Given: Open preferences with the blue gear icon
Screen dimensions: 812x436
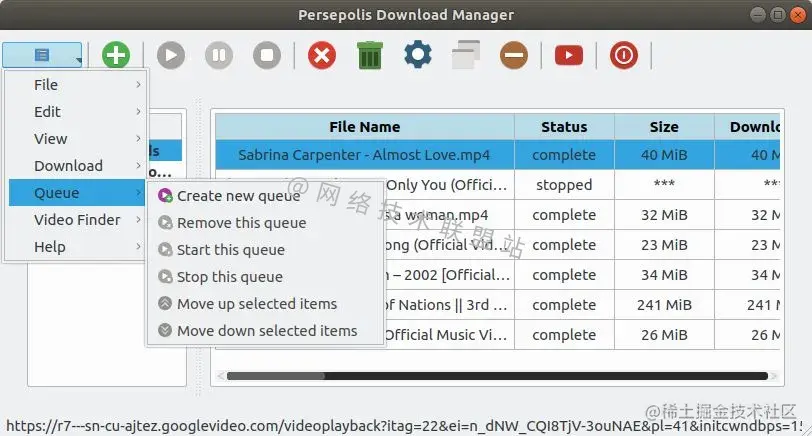Looking at the screenshot, I should coord(417,55).
